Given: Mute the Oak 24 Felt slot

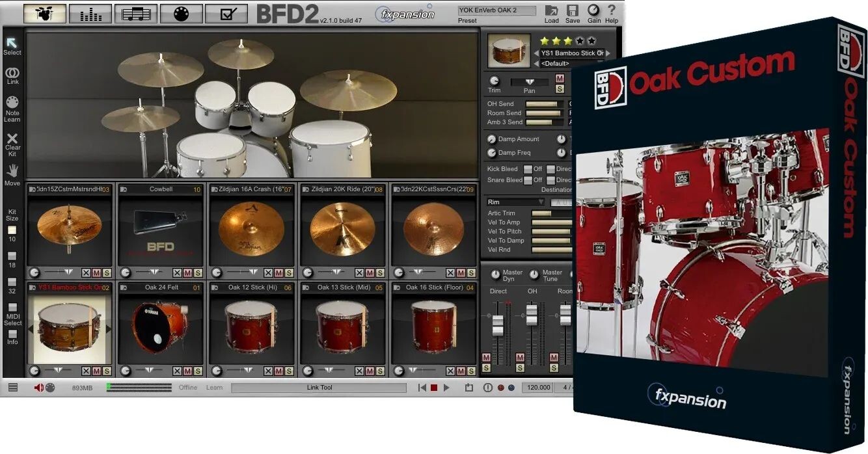Looking at the screenshot, I should [x=187, y=371].
